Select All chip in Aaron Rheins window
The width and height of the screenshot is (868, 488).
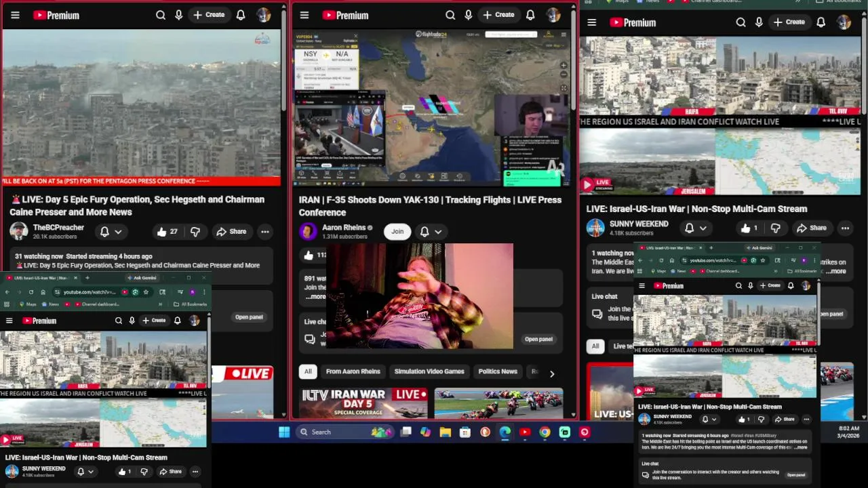tap(308, 371)
